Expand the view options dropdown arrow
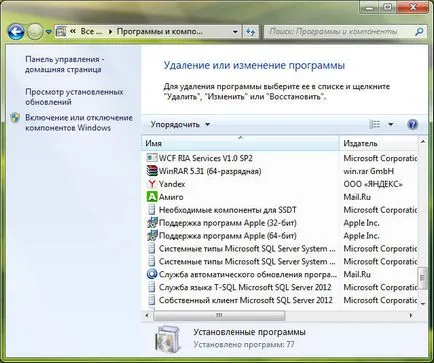This screenshot has height=363, width=434. (391, 125)
